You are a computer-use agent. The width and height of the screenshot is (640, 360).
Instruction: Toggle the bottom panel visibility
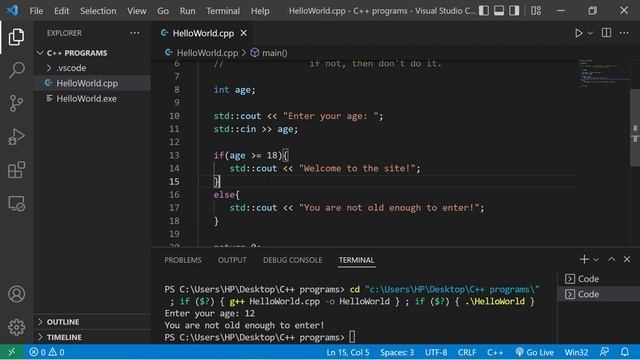click(x=499, y=11)
